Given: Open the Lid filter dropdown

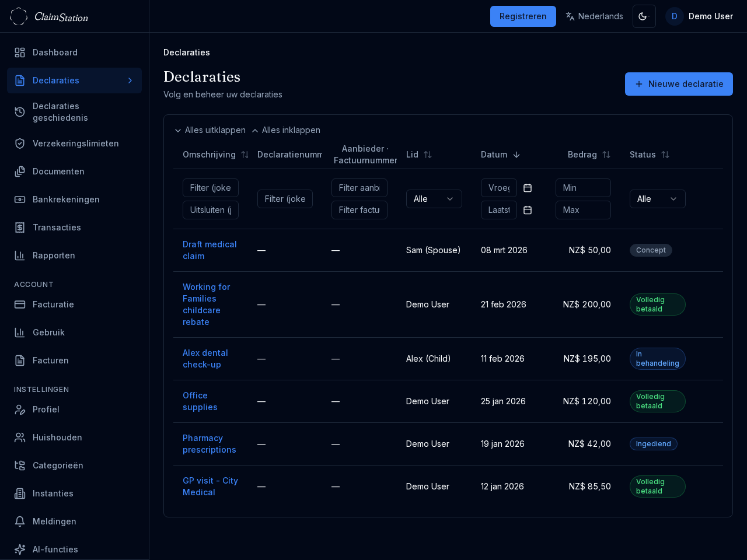Looking at the screenshot, I should pyautogui.click(x=434, y=199).
